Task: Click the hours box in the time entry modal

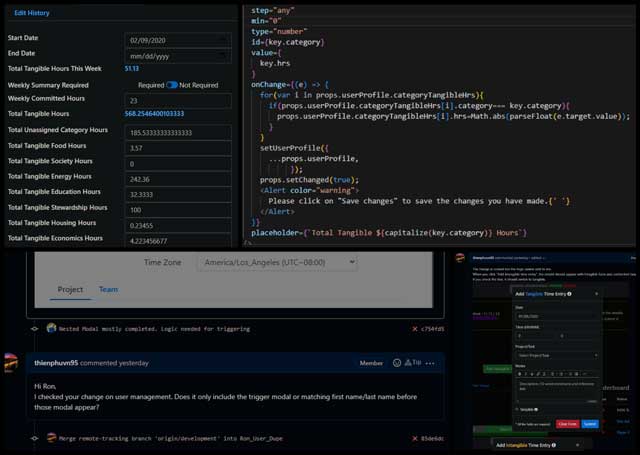Action: point(535,336)
